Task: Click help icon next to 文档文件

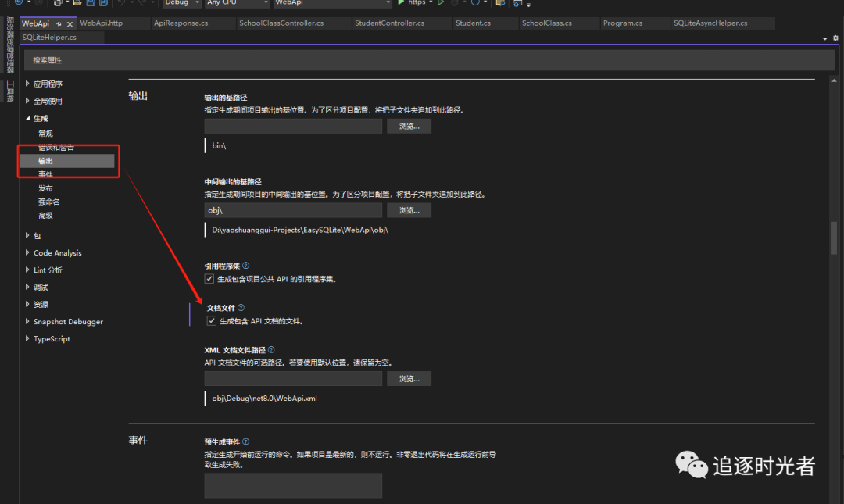Action: 241,308
